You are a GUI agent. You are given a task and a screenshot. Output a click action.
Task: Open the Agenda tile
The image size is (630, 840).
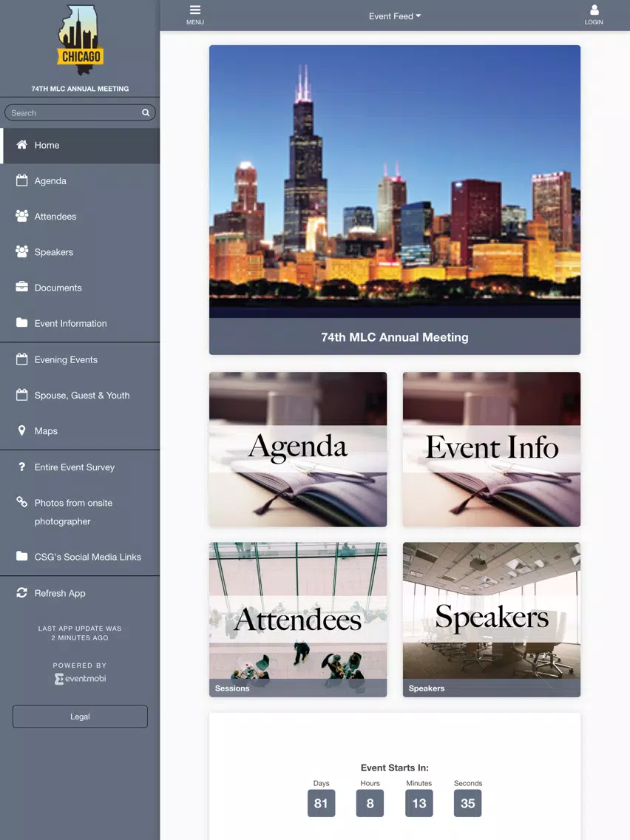(298, 449)
